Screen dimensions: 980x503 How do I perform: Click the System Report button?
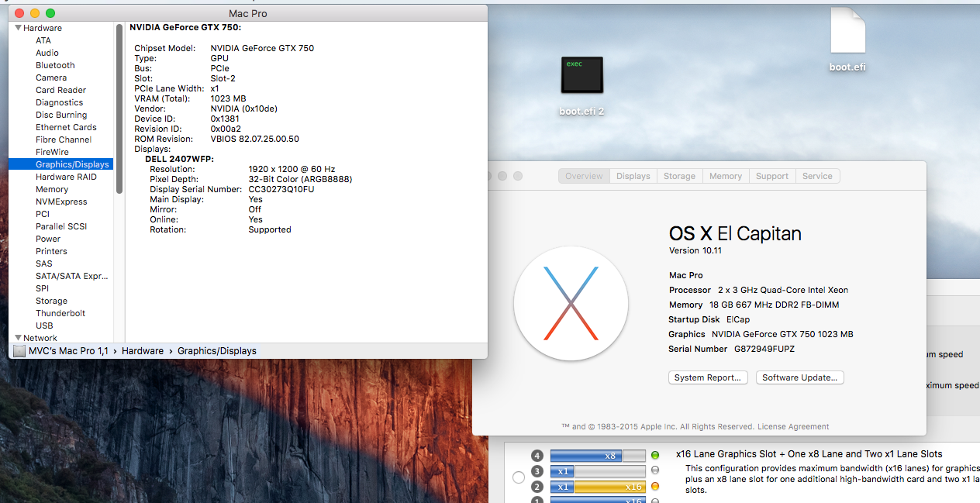[x=708, y=377]
